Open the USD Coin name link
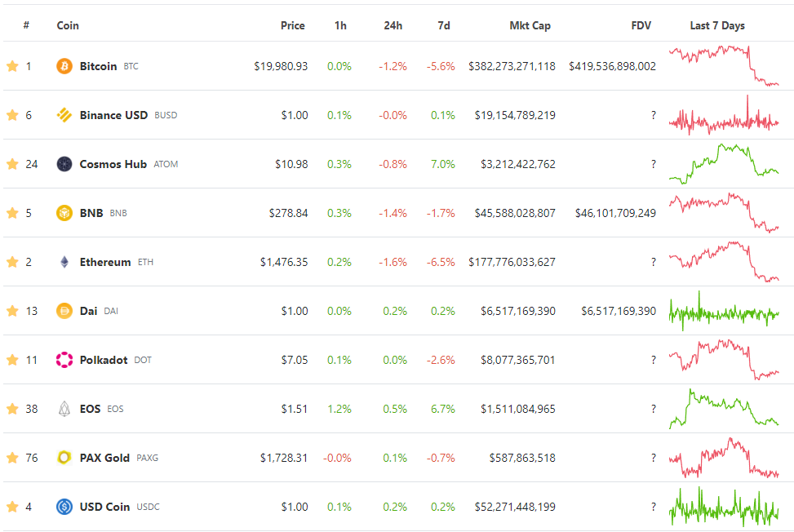The image size is (794, 532). (x=104, y=507)
